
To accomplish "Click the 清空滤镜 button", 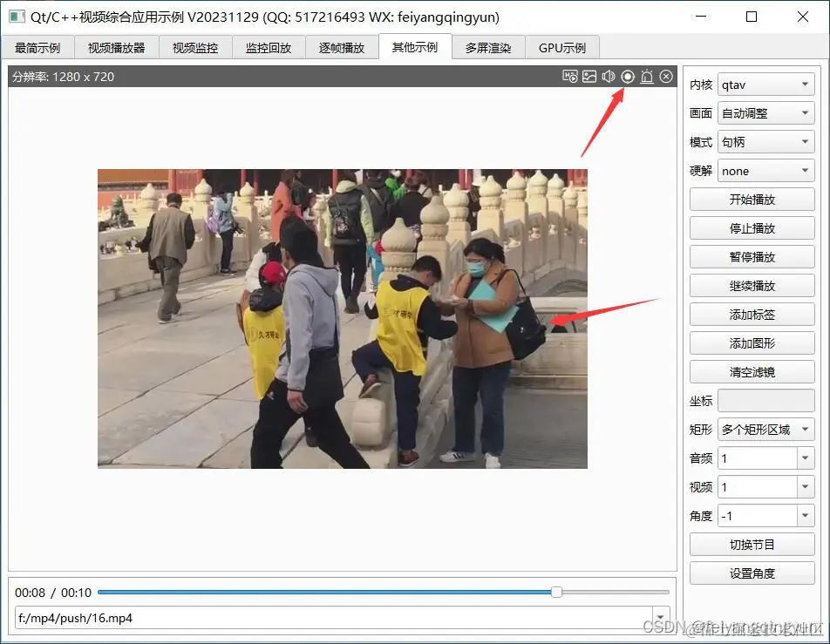I will (x=752, y=372).
